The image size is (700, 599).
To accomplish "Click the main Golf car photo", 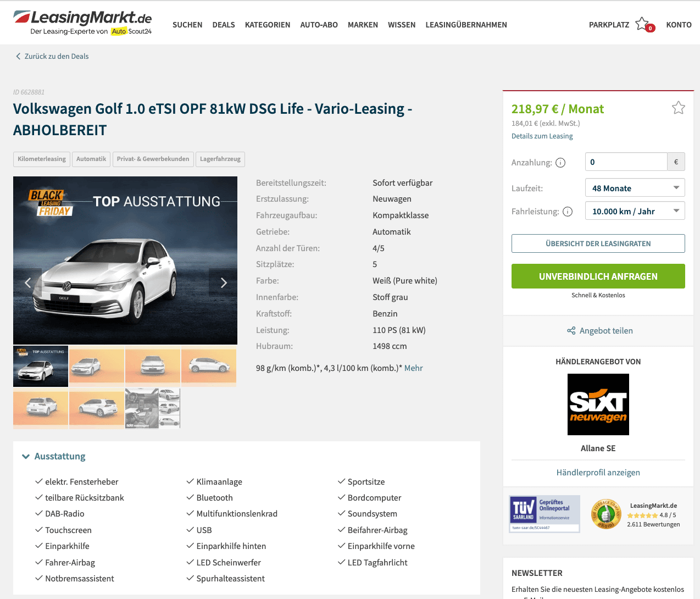I will [125, 260].
